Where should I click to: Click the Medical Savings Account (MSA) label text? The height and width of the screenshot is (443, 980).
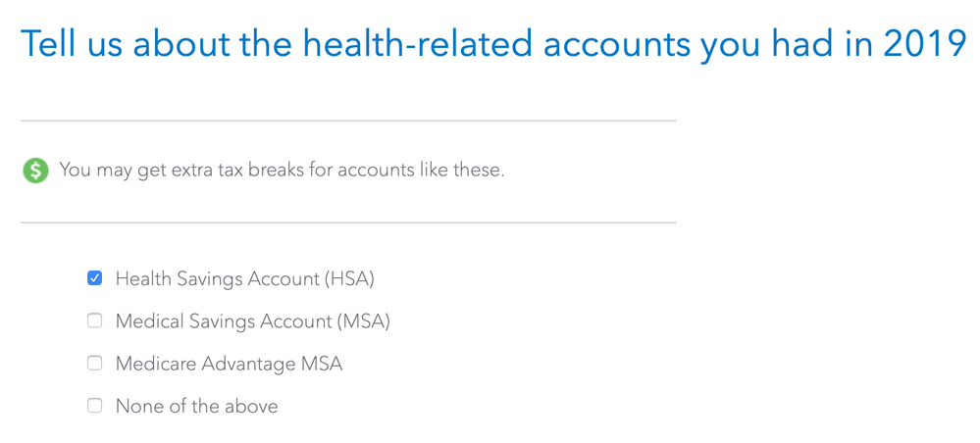pyautogui.click(x=252, y=321)
